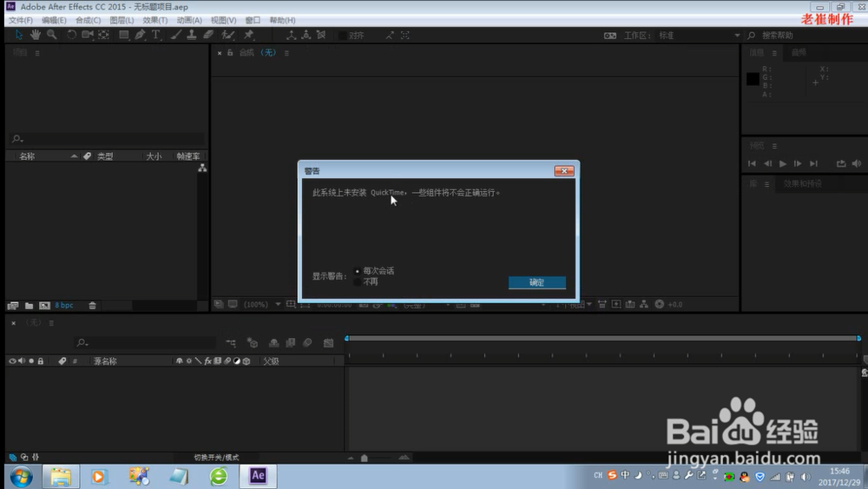Open the timeline panel menu
868x489 pixels.
click(x=51, y=323)
